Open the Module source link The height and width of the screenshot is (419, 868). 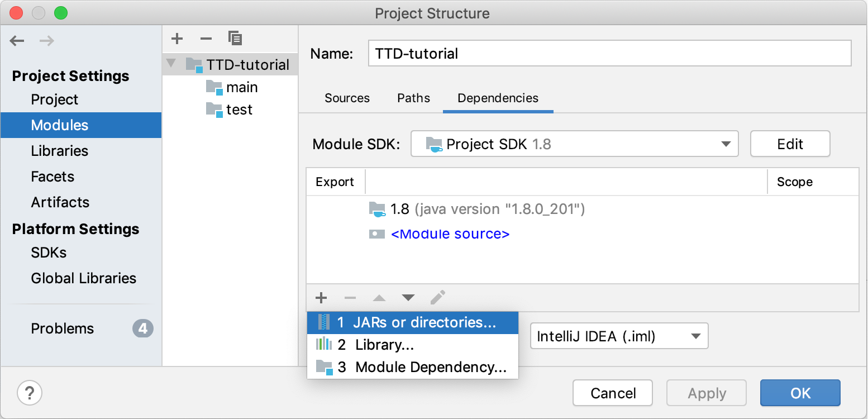(451, 234)
